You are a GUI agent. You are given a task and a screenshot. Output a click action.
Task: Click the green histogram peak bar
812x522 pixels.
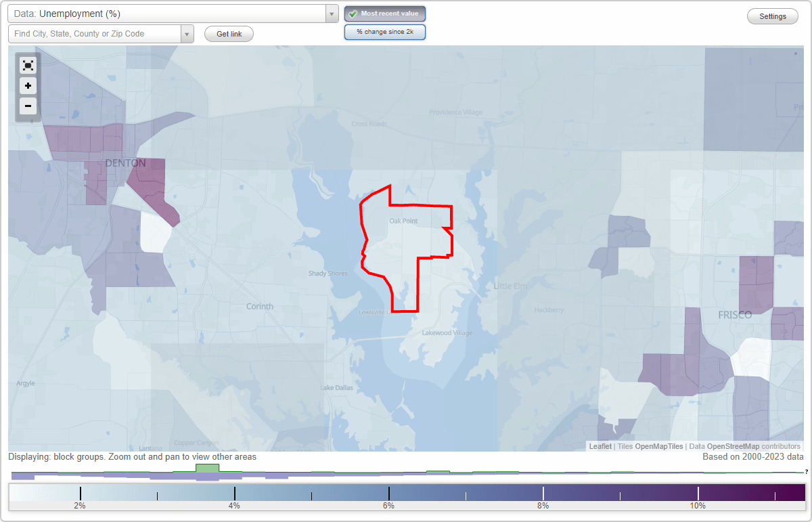click(x=207, y=468)
